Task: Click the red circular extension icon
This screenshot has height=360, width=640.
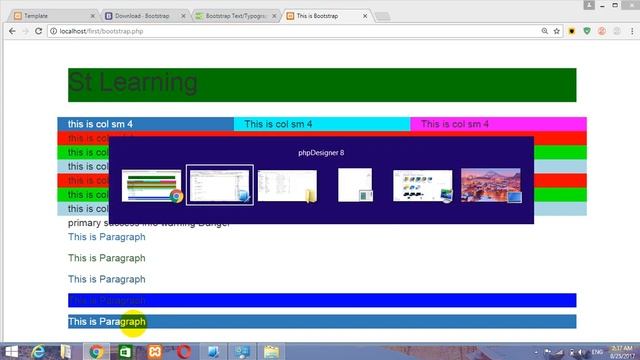Action: coord(602,31)
